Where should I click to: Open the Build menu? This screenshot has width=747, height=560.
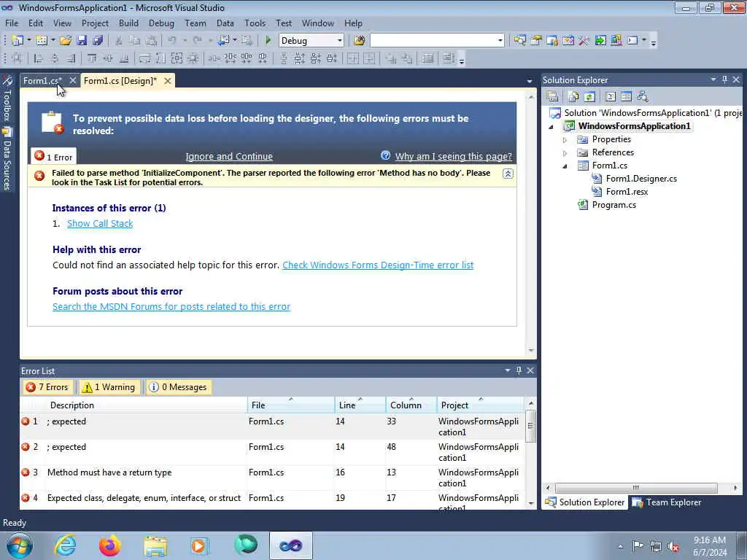point(128,23)
